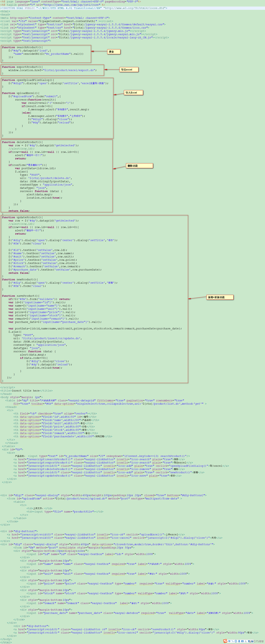The height and width of the screenshot is (644, 265).
Task: Click the javascript:deleteProduct() anchor line
Action: (x=99, y=469)
